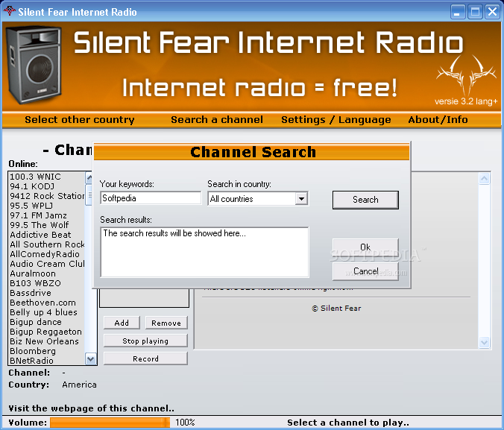Click the title bar application icon

[x=10, y=11]
